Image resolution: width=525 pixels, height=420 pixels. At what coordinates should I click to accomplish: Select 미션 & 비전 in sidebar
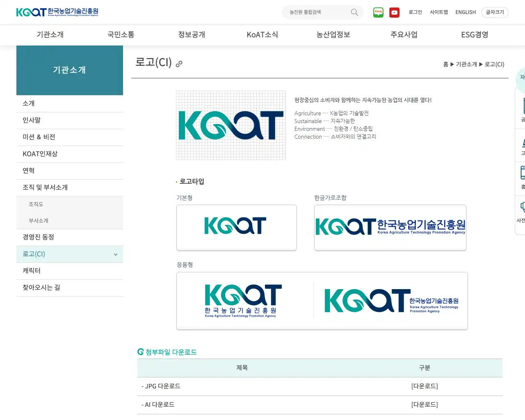[70, 137]
